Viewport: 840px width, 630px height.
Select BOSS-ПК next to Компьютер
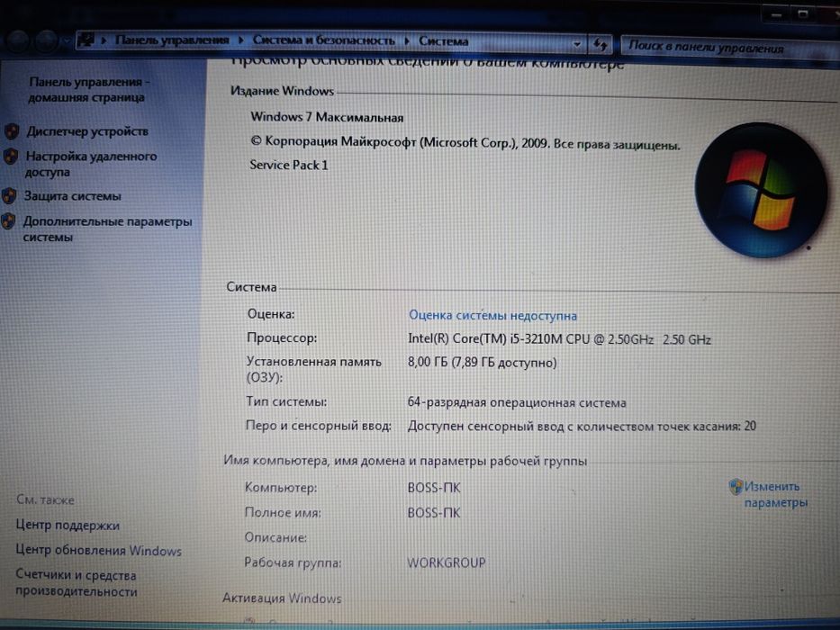434,488
